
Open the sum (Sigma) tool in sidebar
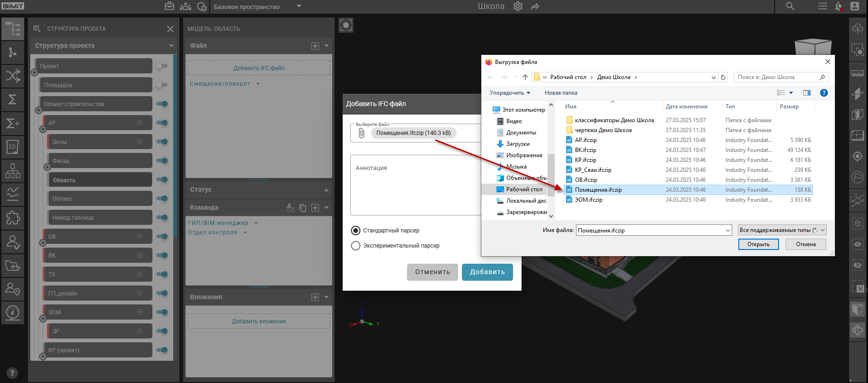pos(13,99)
